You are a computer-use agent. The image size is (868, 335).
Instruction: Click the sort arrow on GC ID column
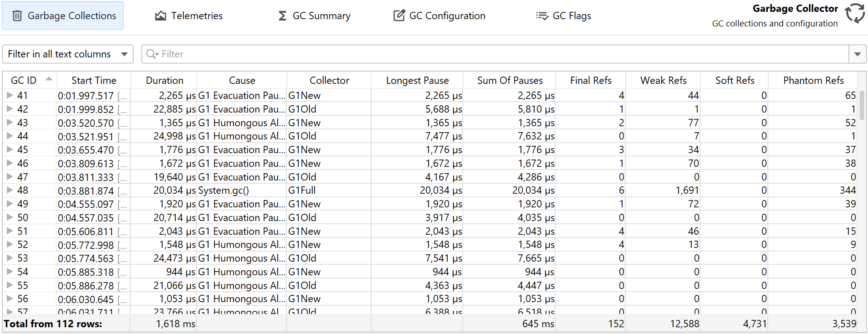pyautogui.click(x=49, y=79)
